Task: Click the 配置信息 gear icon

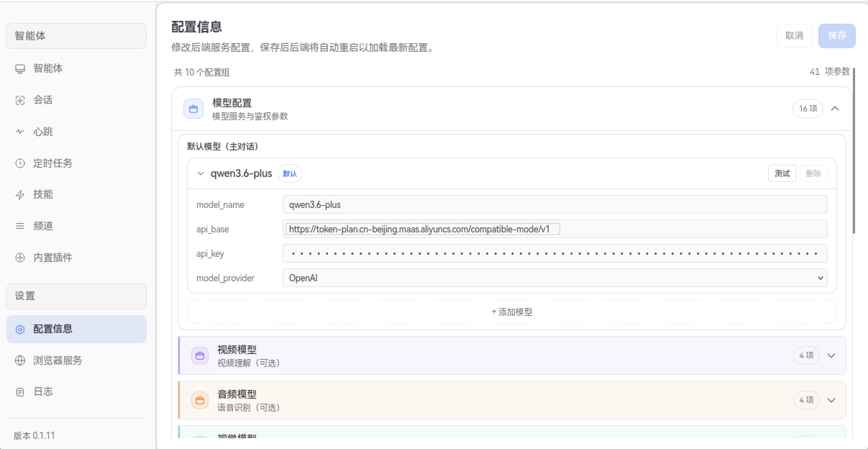Action: [20, 329]
